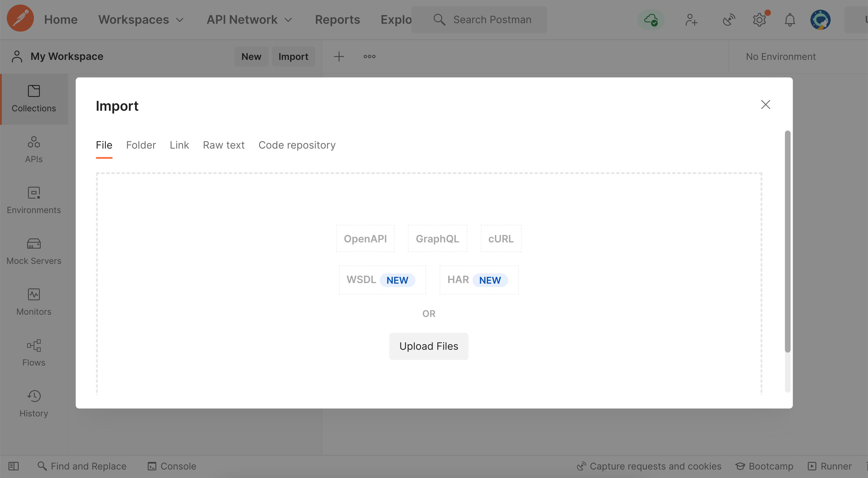The height and width of the screenshot is (478, 868).
Task: Open settings gear icon in header
Action: pyautogui.click(x=759, y=19)
